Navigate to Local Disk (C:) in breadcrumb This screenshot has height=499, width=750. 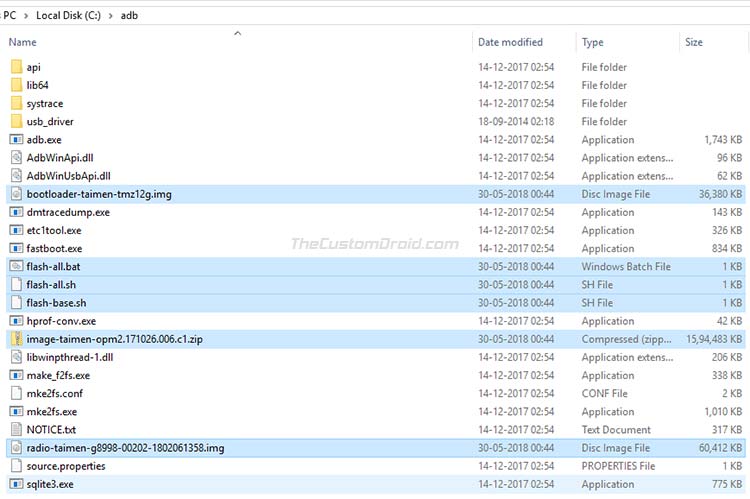tap(68, 15)
